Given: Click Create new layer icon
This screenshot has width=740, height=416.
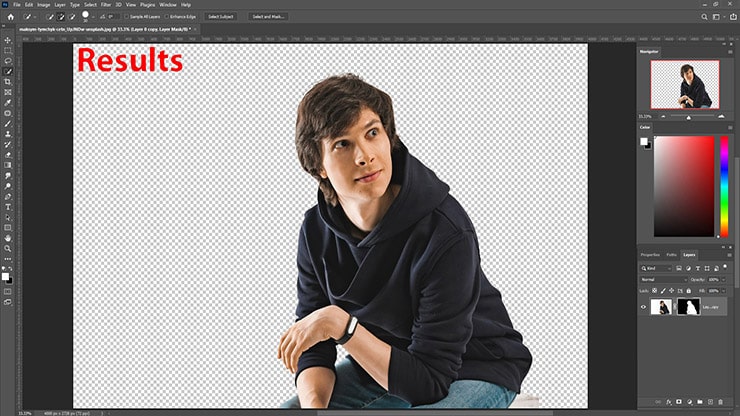Looking at the screenshot, I should point(710,402).
